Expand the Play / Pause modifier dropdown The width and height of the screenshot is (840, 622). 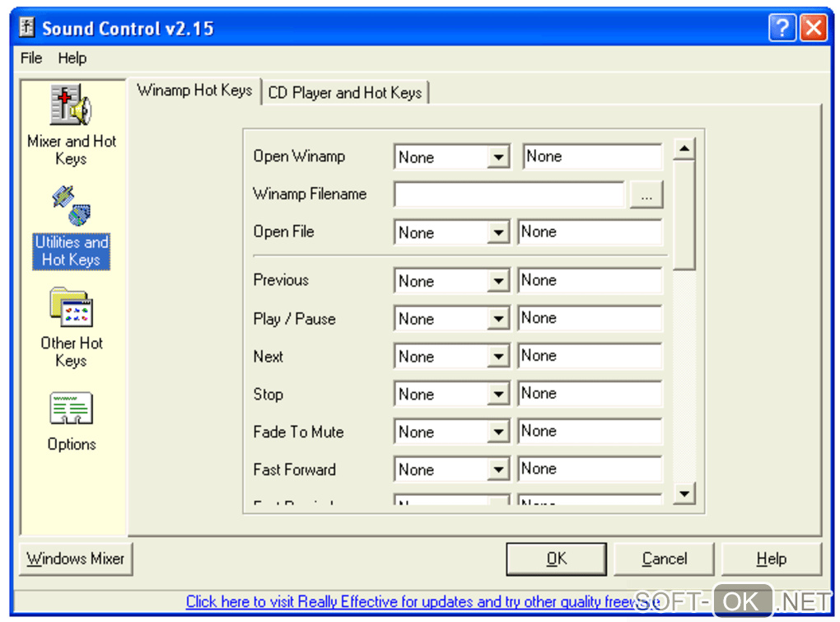coord(498,319)
